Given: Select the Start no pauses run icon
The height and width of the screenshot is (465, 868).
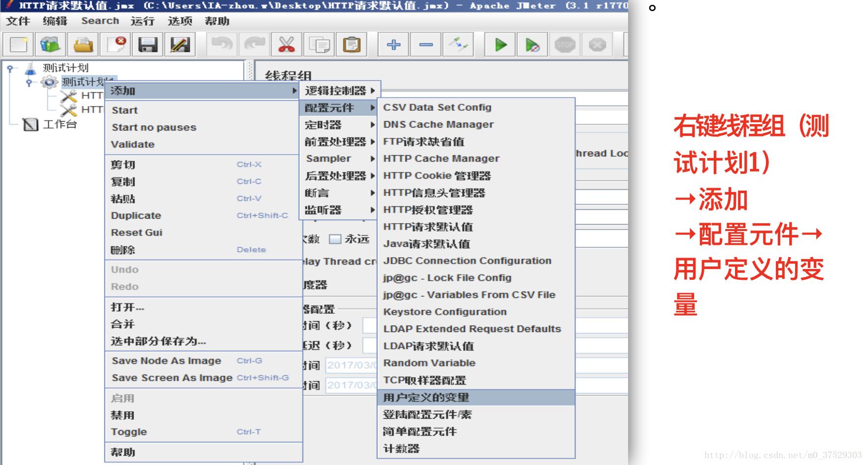Looking at the screenshot, I should (x=531, y=44).
